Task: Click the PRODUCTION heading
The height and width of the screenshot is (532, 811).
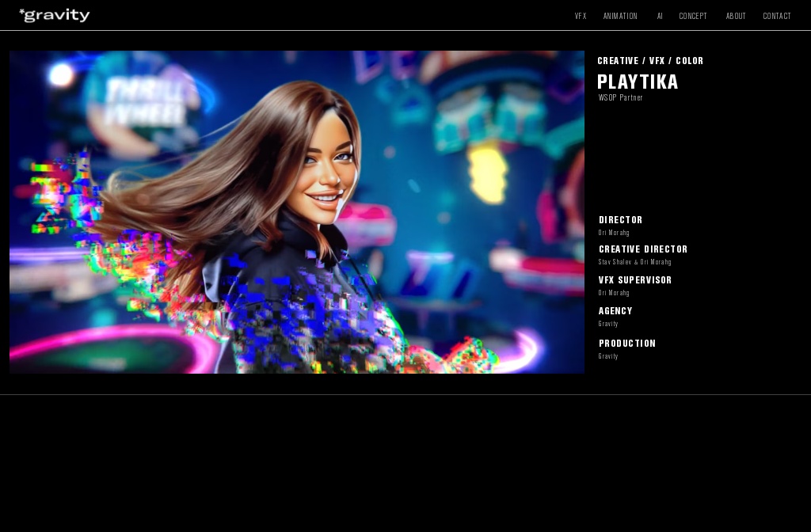Action: coord(627,344)
